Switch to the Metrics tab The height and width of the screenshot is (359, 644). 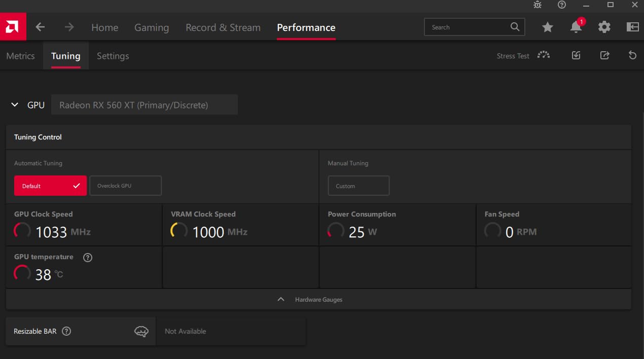pos(20,56)
